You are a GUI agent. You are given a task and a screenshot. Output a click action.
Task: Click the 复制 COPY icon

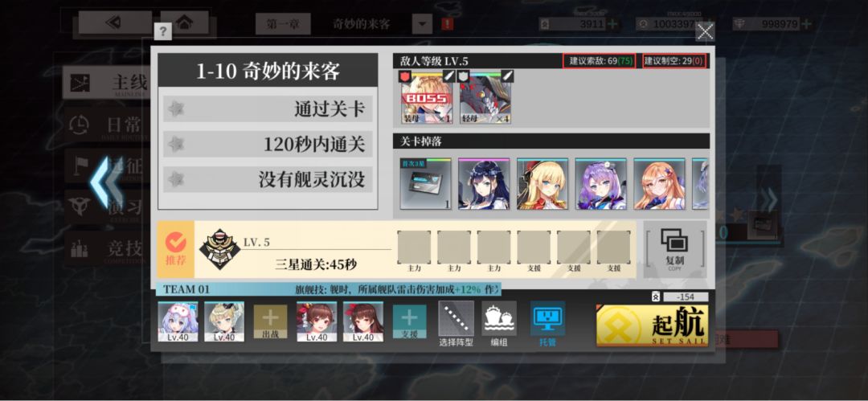675,249
